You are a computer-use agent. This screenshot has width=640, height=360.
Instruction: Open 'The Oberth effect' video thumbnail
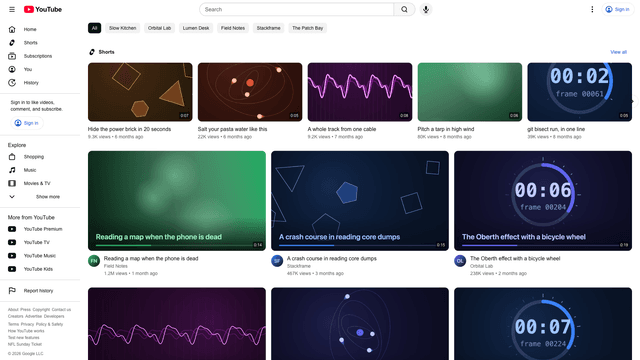click(x=543, y=201)
